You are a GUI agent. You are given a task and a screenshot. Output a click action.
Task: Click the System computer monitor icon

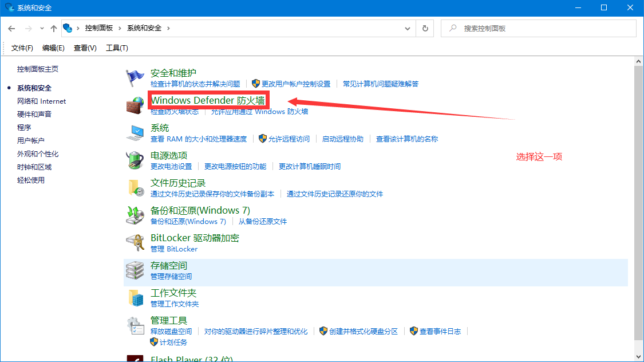135,133
